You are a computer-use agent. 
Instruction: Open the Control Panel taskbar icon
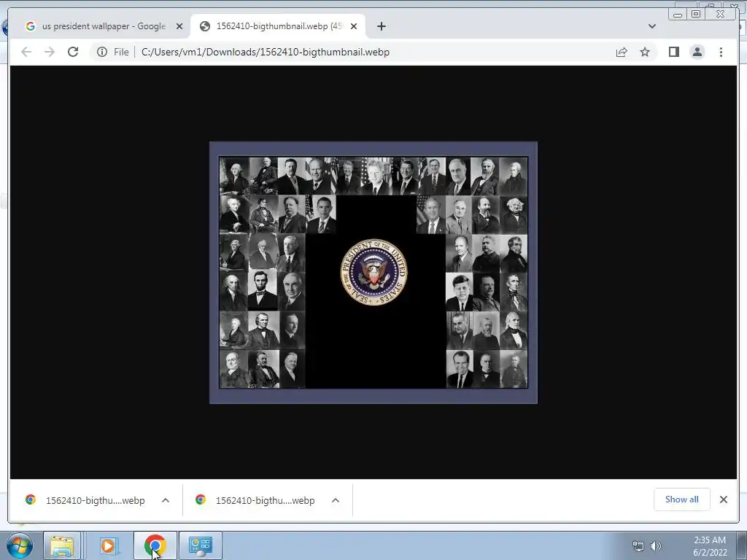coord(200,545)
